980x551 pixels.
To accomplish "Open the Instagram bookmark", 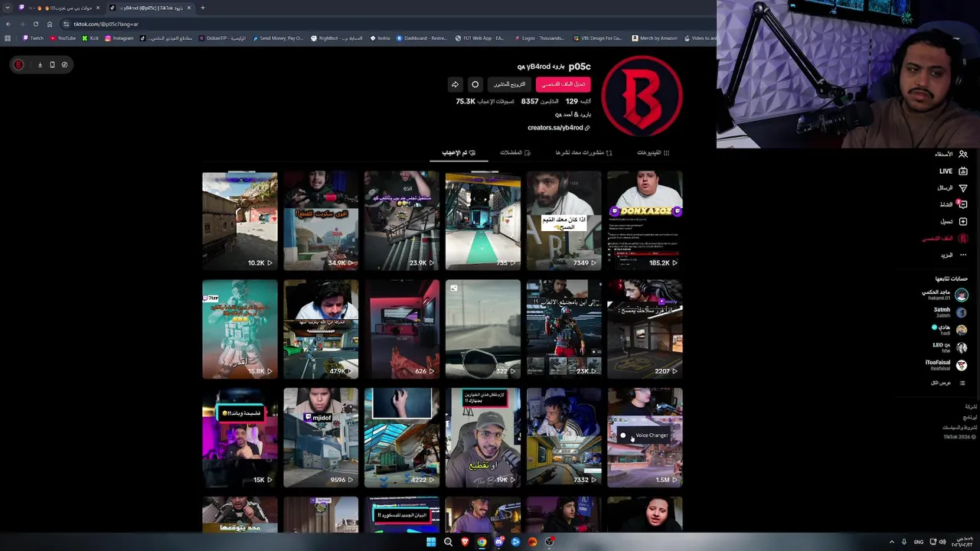I will click(119, 38).
